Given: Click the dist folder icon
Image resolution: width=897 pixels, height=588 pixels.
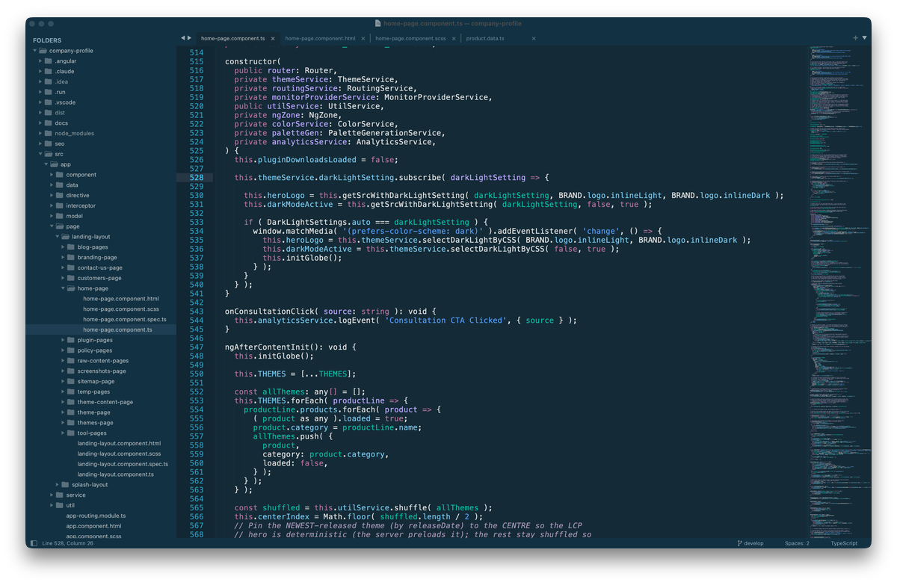Looking at the screenshot, I should (48, 113).
